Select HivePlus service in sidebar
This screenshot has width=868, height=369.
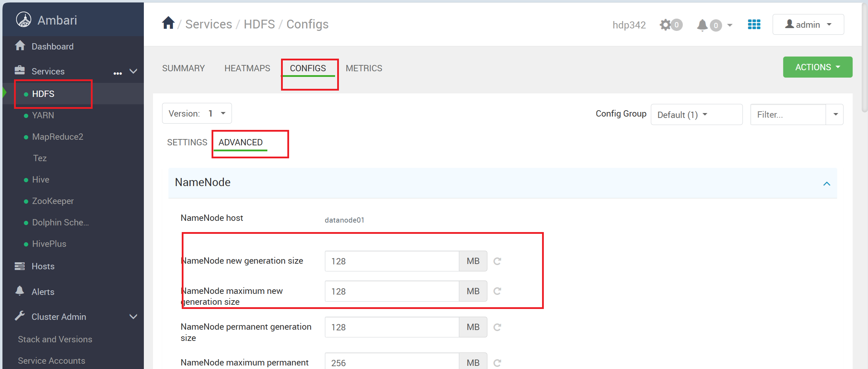point(49,244)
